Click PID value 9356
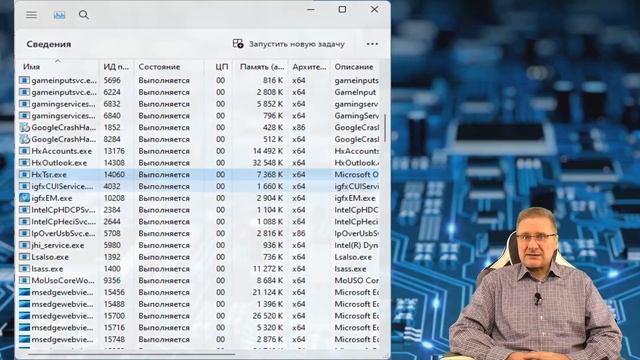The image size is (640, 360). coord(112,281)
